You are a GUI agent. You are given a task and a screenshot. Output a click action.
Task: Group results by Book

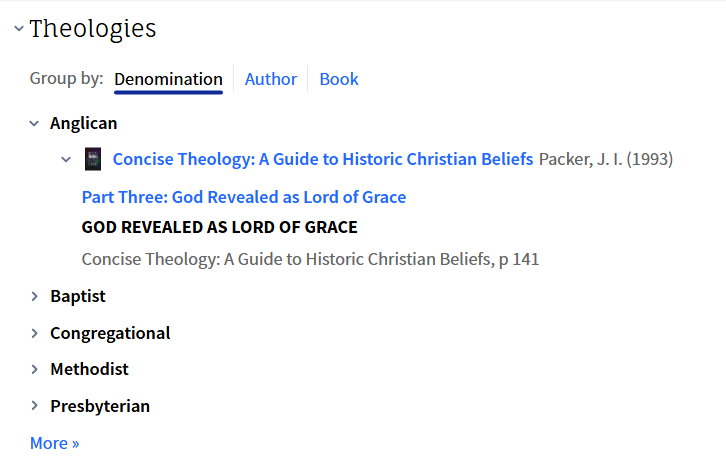tap(339, 79)
